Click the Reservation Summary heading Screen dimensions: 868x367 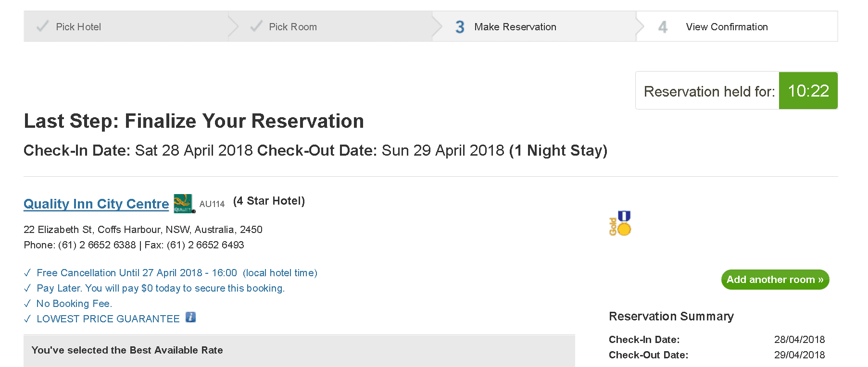coord(671,316)
